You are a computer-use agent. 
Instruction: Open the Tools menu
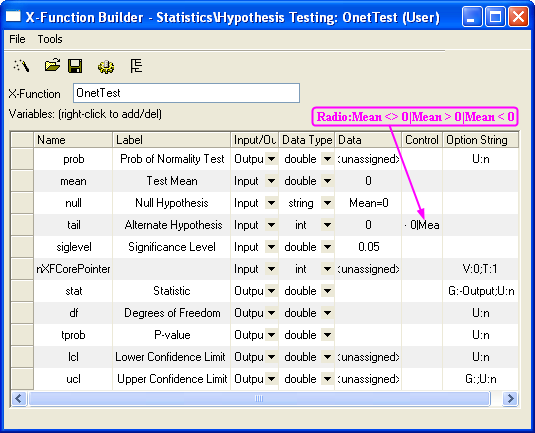click(50, 39)
